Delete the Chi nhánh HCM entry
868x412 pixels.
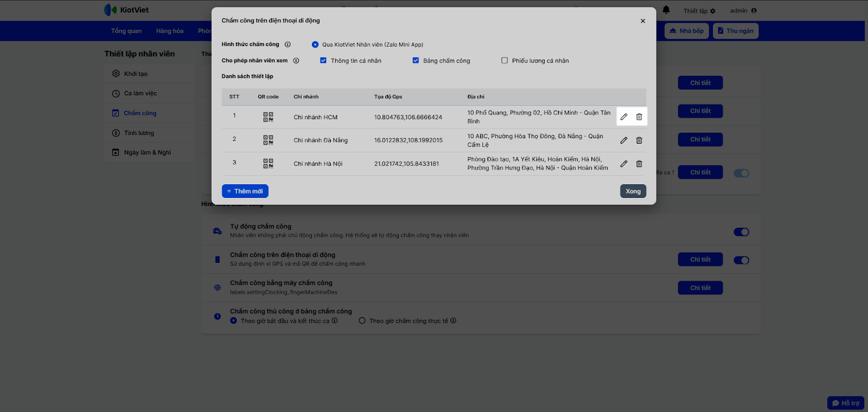click(x=639, y=117)
